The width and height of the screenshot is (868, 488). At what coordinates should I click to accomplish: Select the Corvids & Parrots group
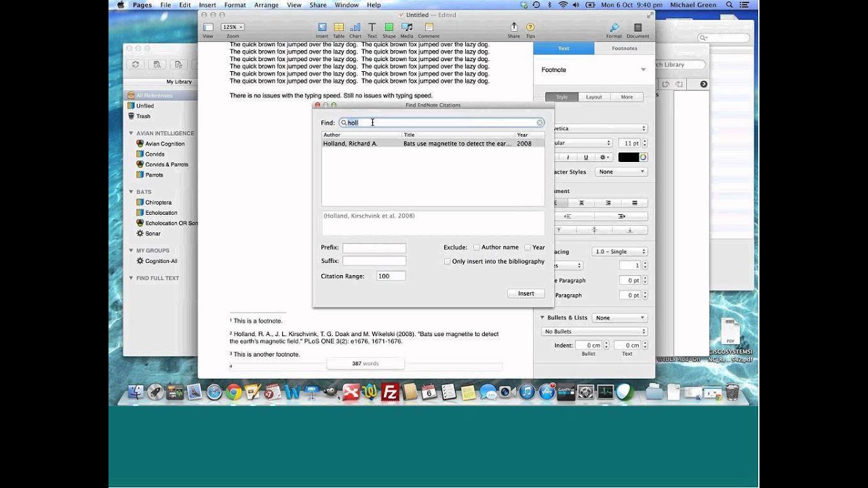click(x=167, y=164)
